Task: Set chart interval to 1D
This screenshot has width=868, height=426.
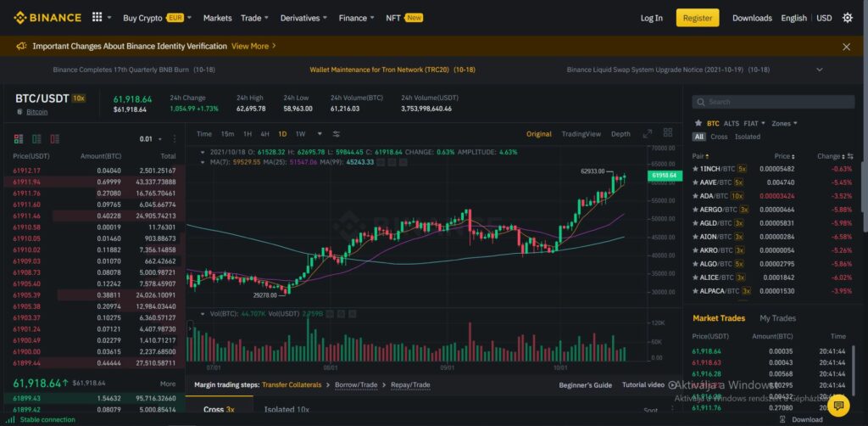Action: [x=282, y=133]
